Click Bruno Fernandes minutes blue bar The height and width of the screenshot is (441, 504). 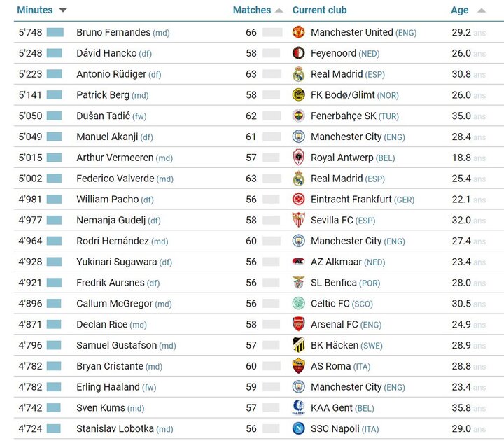point(55,32)
